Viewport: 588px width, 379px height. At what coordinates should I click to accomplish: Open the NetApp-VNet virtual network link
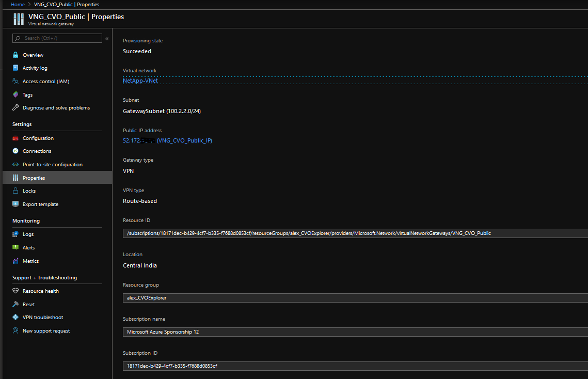coord(140,81)
